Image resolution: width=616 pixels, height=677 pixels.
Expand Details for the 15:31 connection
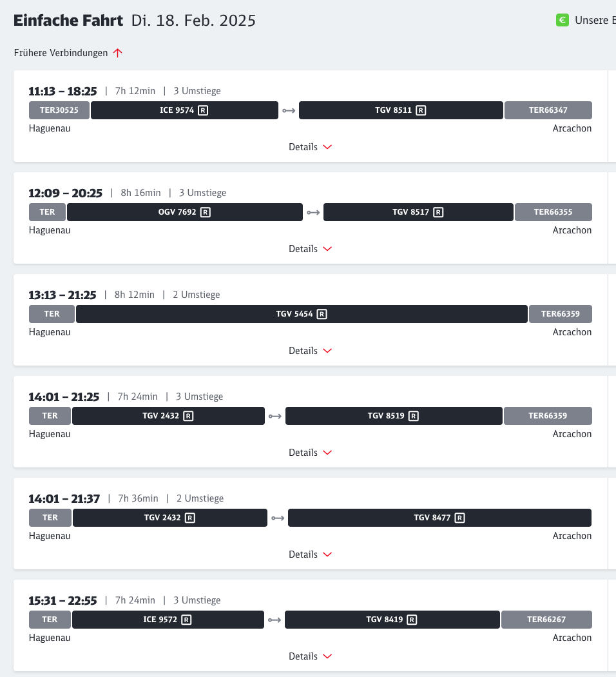pyautogui.click(x=311, y=656)
